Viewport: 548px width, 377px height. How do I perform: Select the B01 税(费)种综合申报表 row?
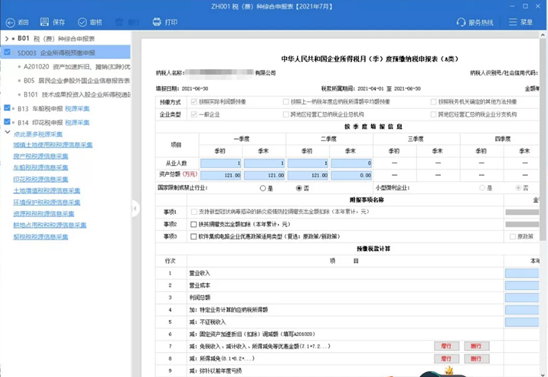pyautogui.click(x=56, y=38)
